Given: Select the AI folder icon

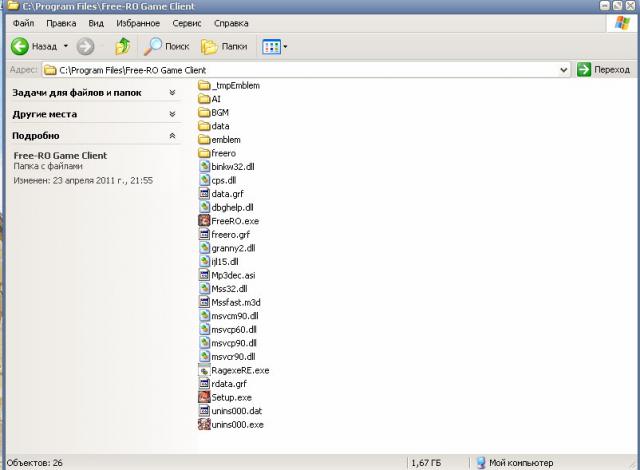Looking at the screenshot, I should [x=204, y=99].
